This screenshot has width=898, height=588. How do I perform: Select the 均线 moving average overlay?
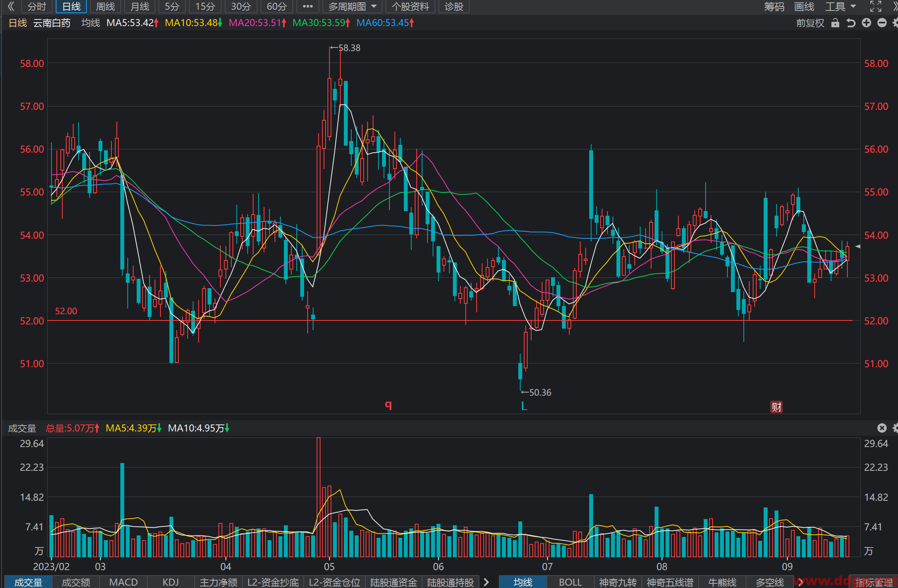pyautogui.click(x=523, y=582)
